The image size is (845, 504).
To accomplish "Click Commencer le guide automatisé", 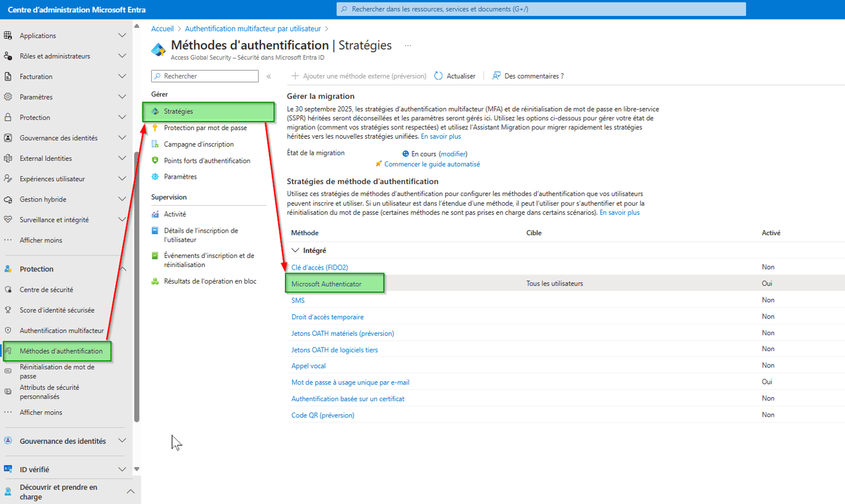I will 432,164.
